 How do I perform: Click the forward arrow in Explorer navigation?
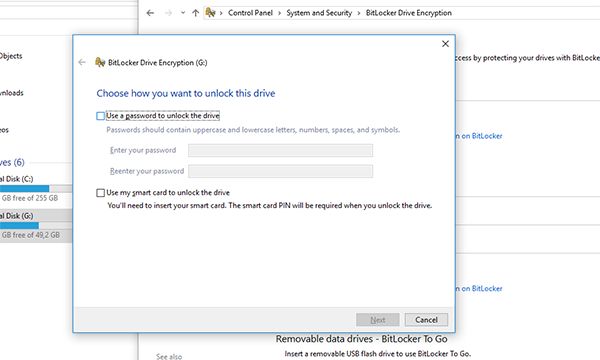coord(168,13)
